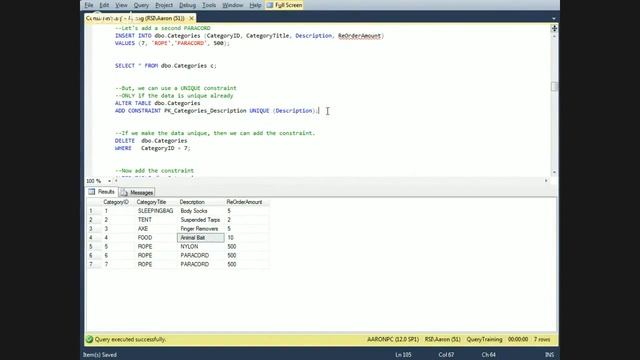
Task: Open the Debug menu
Action: 187,5
